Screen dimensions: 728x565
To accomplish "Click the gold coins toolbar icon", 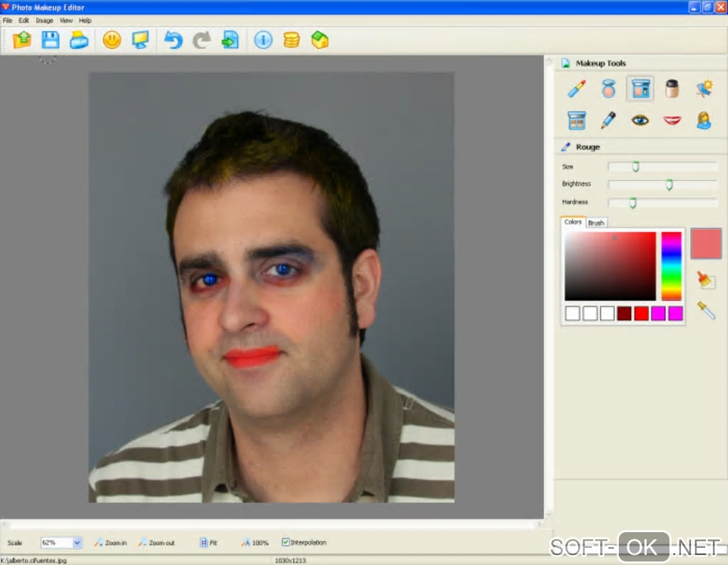I will point(291,40).
